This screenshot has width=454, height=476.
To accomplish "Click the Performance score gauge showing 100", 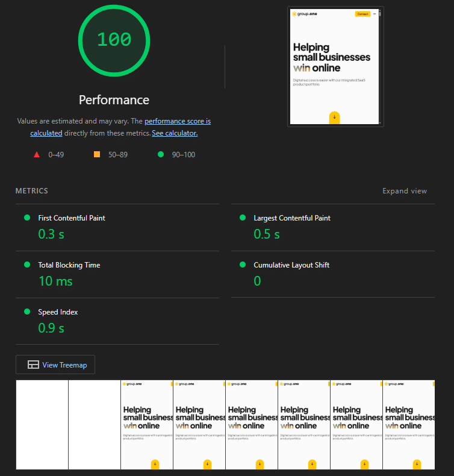I will 114,40.
